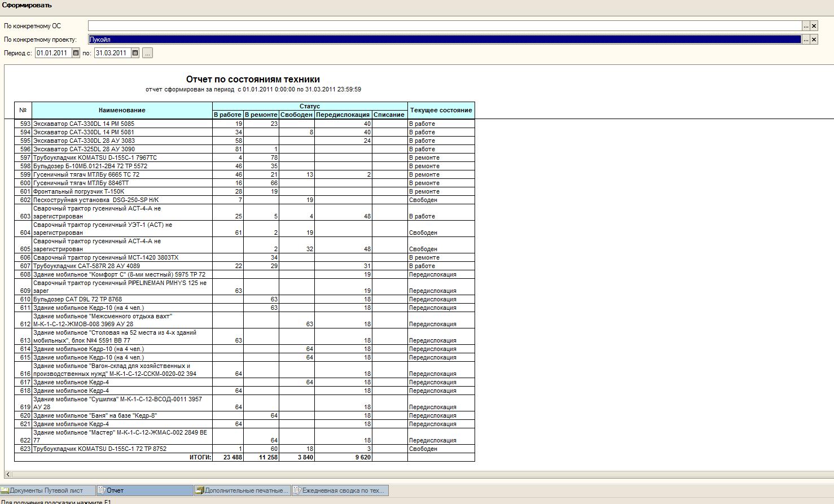Viewport: 834px width, 504px height.
Task: Click the report title Отчет по состояниям техники
Action: [253, 80]
